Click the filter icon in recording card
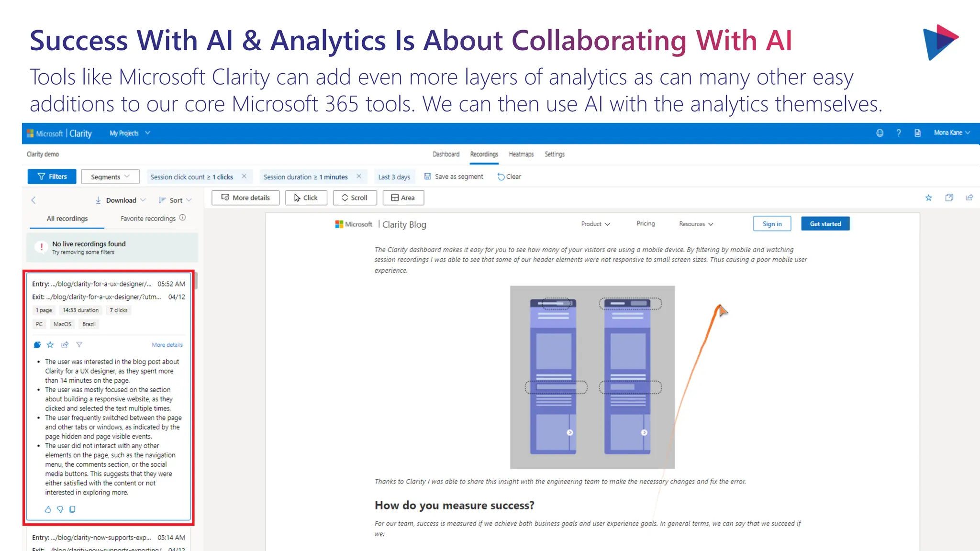This screenshot has height=551, width=980. click(x=79, y=344)
